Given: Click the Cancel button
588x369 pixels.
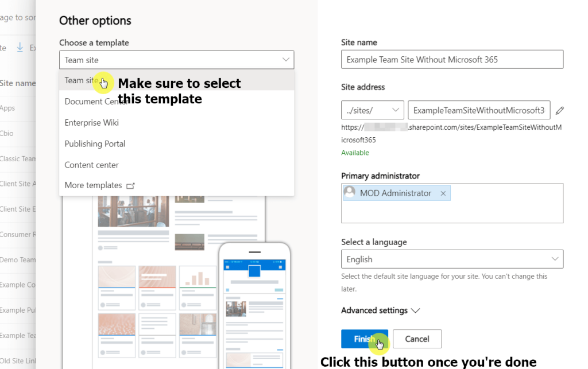Looking at the screenshot, I should tap(417, 339).
